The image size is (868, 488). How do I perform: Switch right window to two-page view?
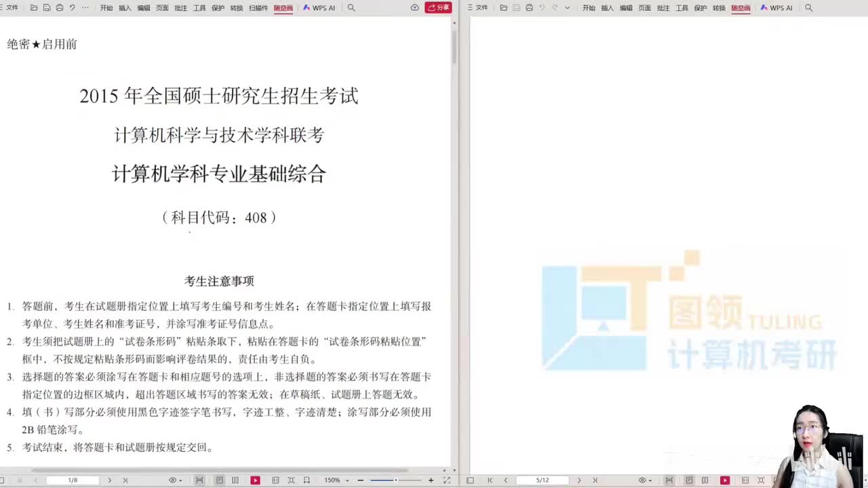705,480
